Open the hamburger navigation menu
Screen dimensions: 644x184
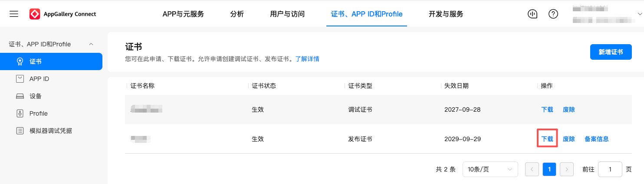point(14,14)
